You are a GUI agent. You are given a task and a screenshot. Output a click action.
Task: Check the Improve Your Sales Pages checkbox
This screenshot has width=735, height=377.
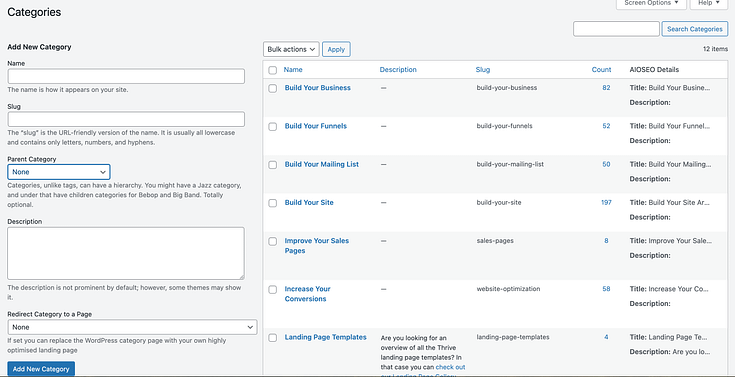point(272,241)
